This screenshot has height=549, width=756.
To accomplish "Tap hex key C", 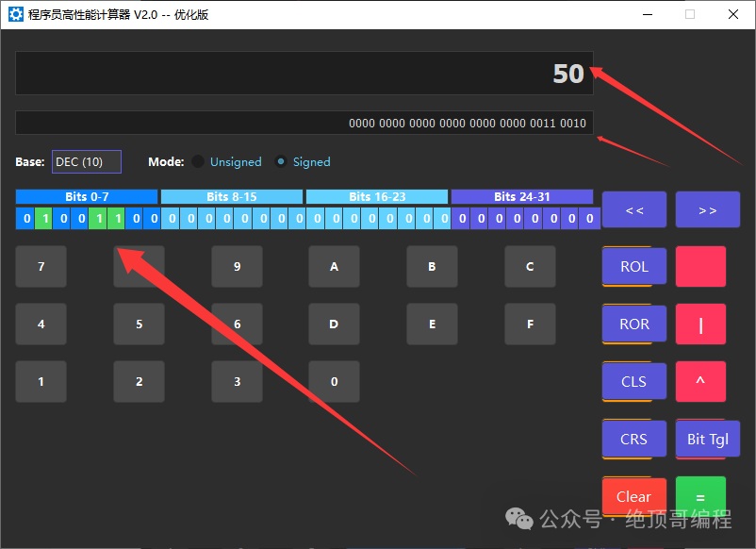I will [x=530, y=266].
